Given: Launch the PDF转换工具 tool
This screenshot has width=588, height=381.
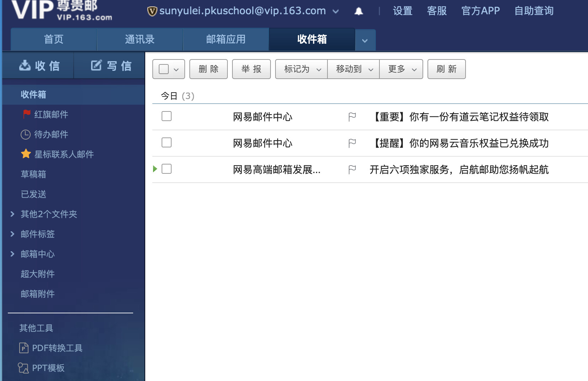Looking at the screenshot, I should [57, 348].
